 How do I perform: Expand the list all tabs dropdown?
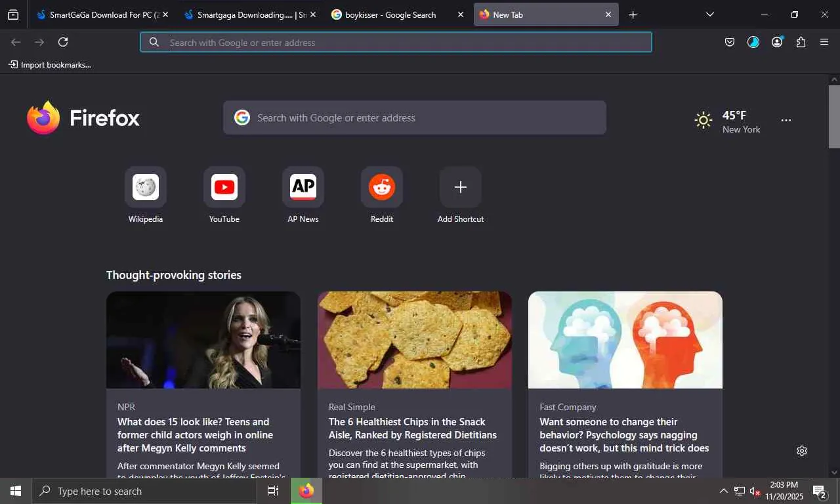pyautogui.click(x=710, y=14)
